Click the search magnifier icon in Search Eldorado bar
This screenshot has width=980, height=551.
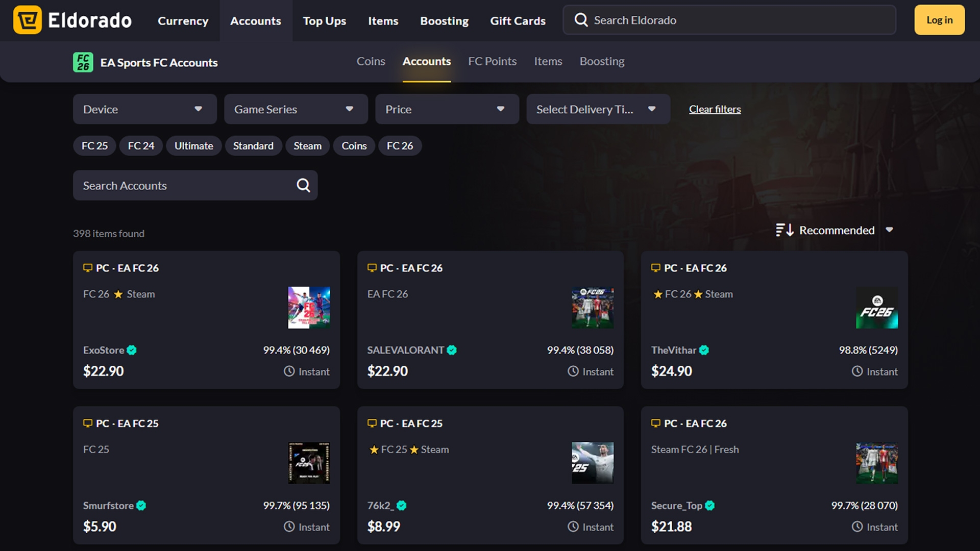coord(581,20)
